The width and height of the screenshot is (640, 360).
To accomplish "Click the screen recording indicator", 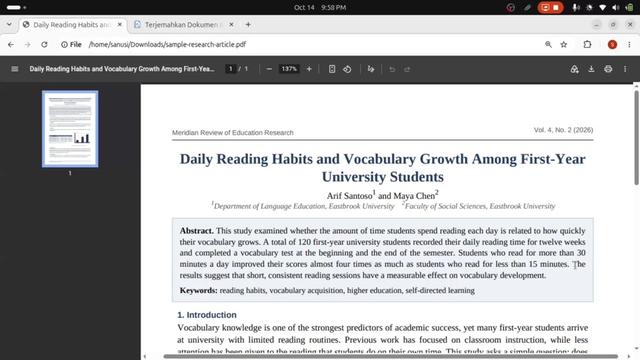I will (x=550, y=7).
